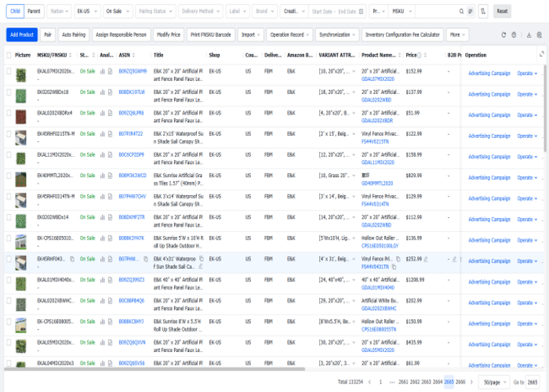Click the Add Product button
The height and width of the screenshot is (392, 549).
click(22, 35)
